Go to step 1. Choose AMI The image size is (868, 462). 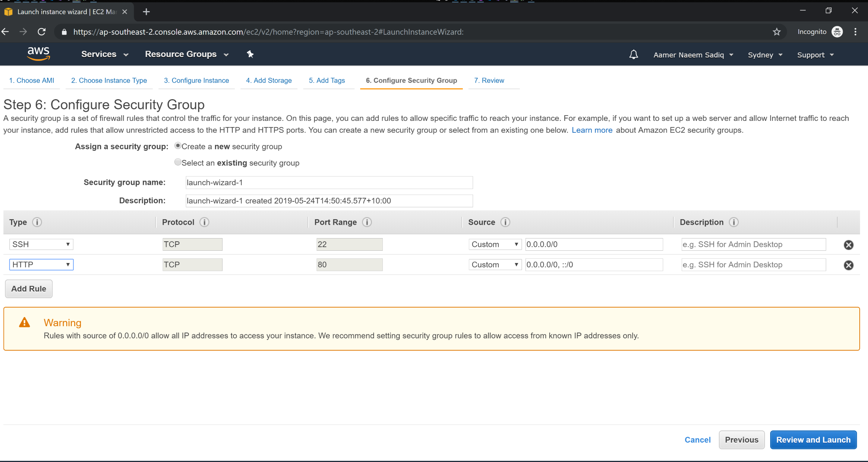click(32, 81)
